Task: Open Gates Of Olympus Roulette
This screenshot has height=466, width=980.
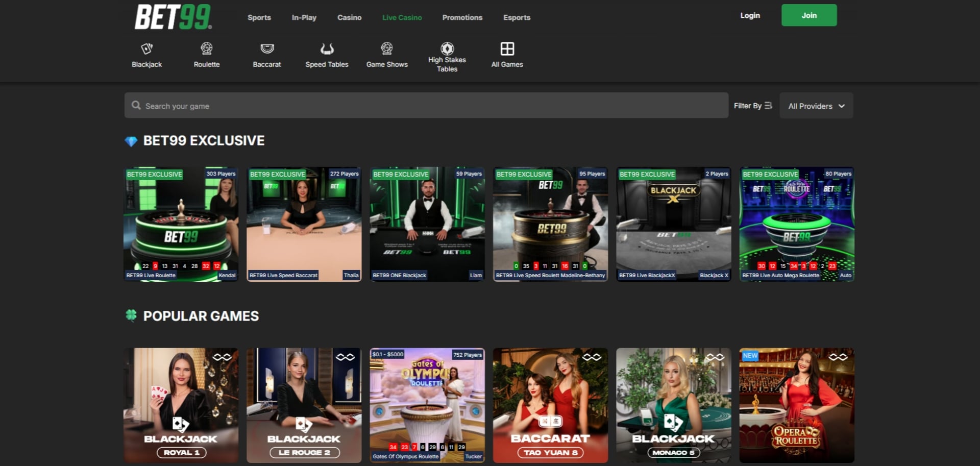Action: click(x=427, y=406)
